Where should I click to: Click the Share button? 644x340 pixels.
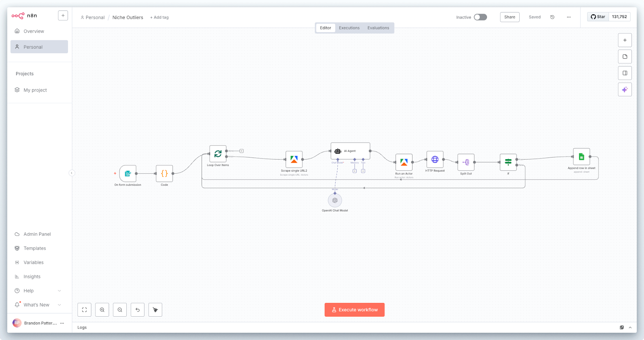pos(510,17)
